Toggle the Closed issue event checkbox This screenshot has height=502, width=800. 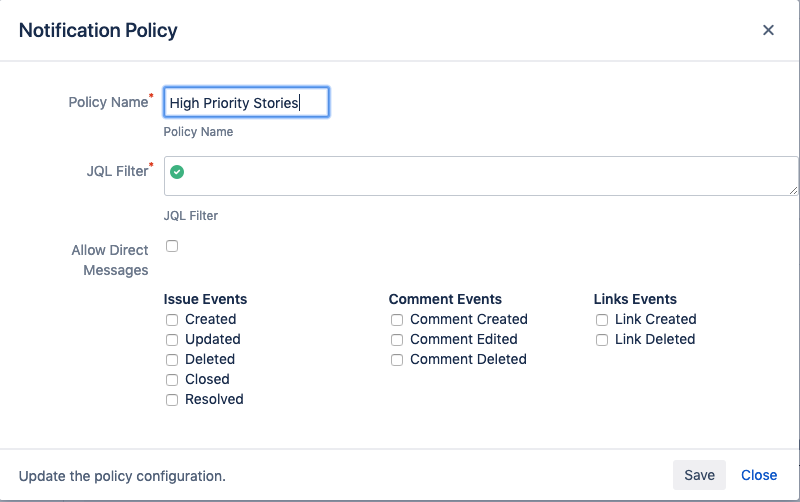point(172,380)
